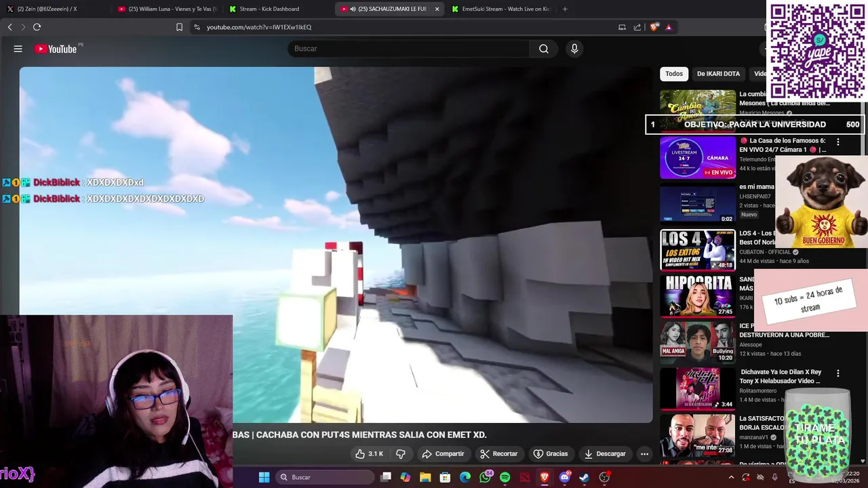Bookmark this page with bookmark icon
Viewport: 868px width, 488px height.
pyautogui.click(x=179, y=27)
